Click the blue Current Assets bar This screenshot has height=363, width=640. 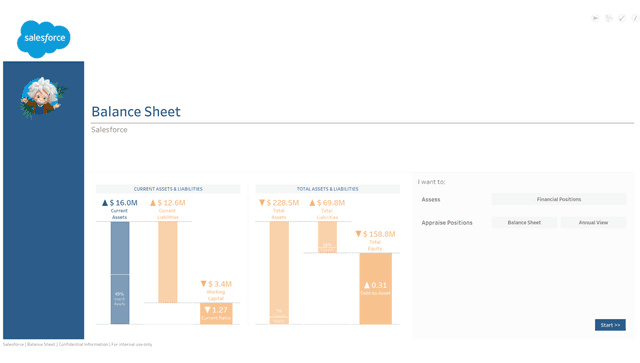[120, 273]
